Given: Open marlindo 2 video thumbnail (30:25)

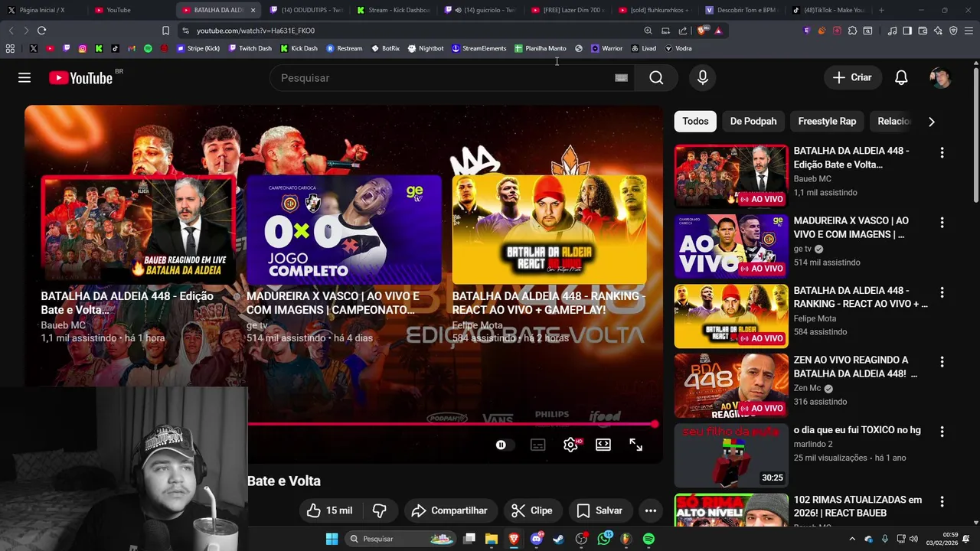Looking at the screenshot, I should click(731, 455).
